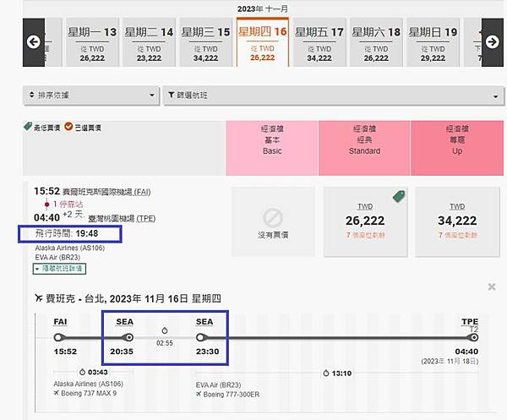Viewport: 507px width, 420px height.
Task: Click the TPE arrival point on timeline
Action: coord(474,337)
